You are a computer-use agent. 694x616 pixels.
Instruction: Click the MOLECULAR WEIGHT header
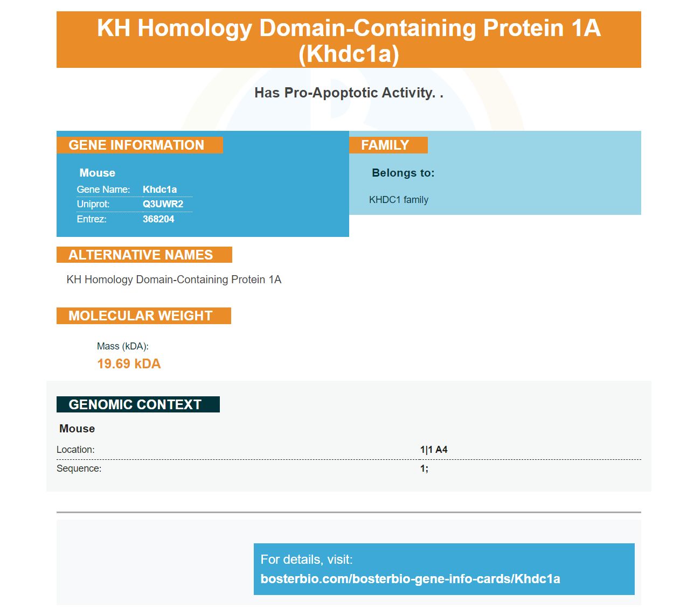143,316
